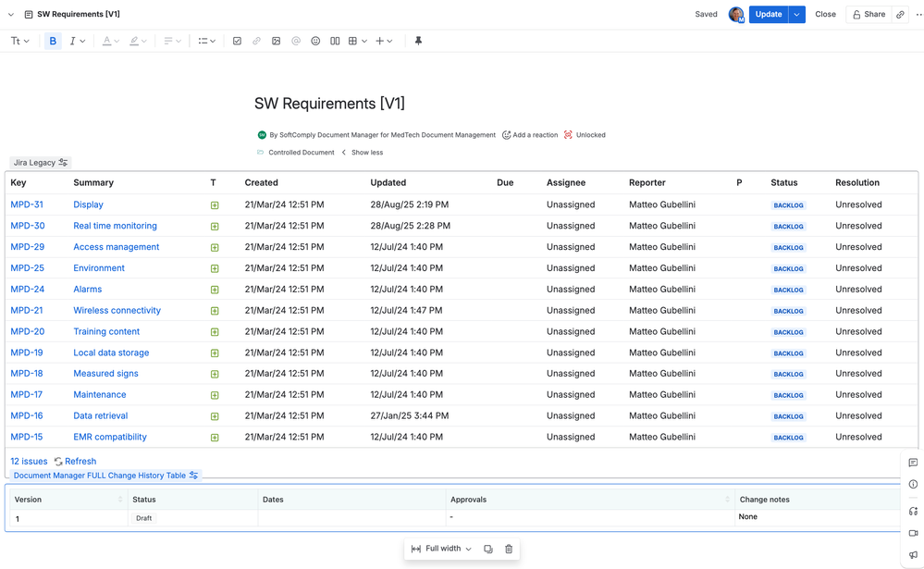Open the more actions ellipsis menu
The height and width of the screenshot is (569, 924).
pyautogui.click(x=918, y=15)
